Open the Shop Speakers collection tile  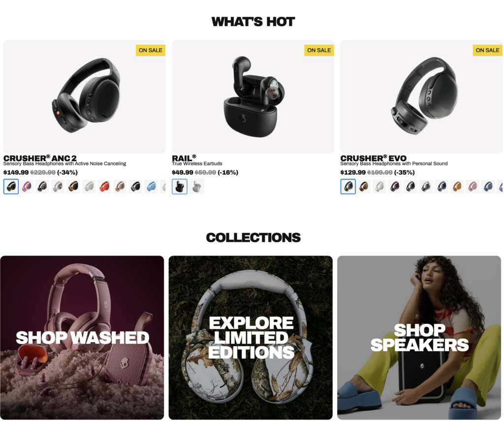pos(419,338)
